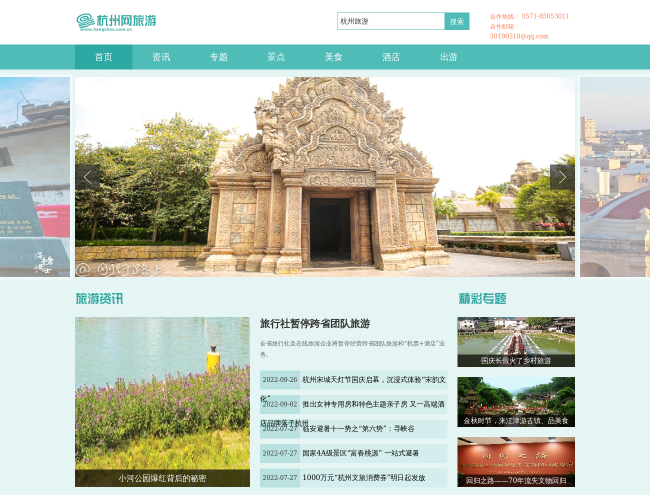Go to the 美食 section

pyautogui.click(x=333, y=57)
